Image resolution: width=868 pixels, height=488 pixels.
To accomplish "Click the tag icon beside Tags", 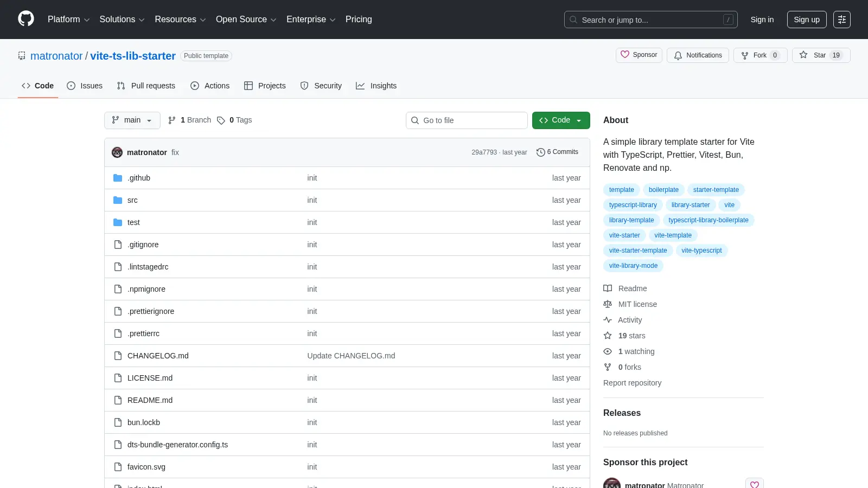I will (x=221, y=120).
